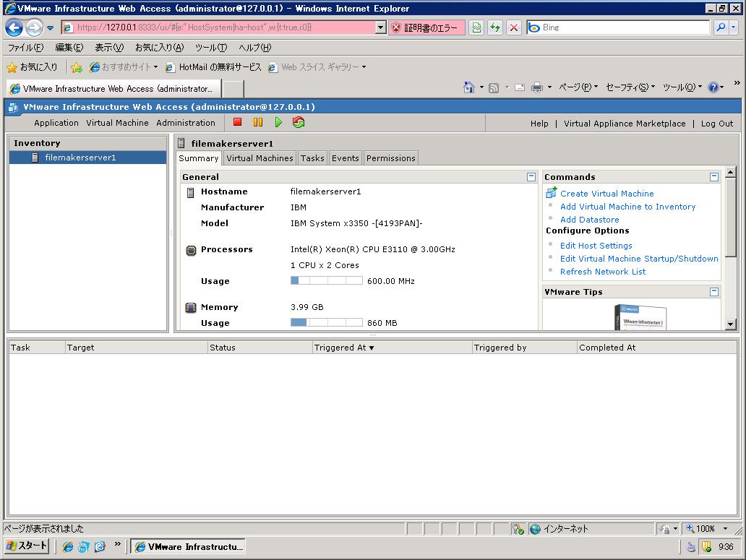Click the Refresh Network List link
The image size is (746, 560).
tap(603, 272)
